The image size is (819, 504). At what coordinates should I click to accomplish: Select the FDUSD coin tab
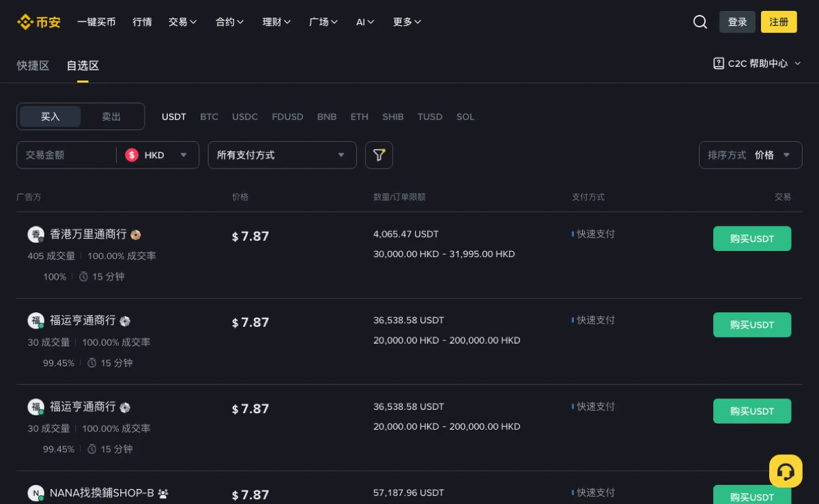pyautogui.click(x=287, y=117)
